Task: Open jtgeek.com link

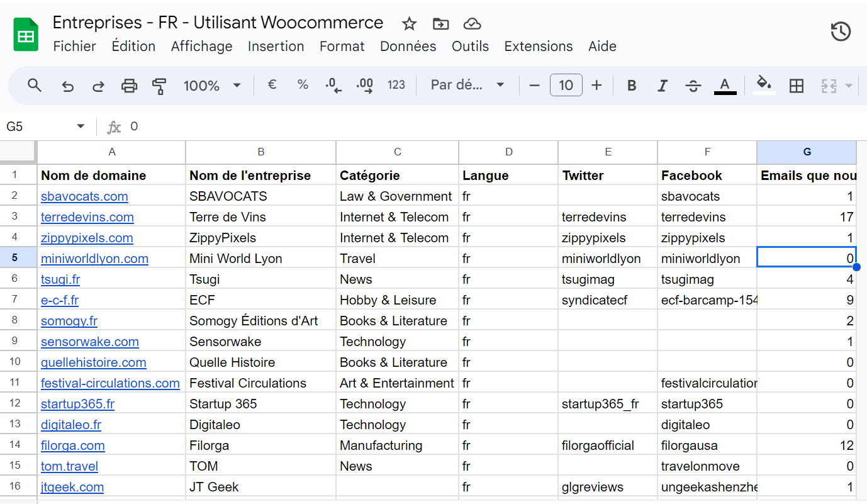Action: click(x=72, y=487)
